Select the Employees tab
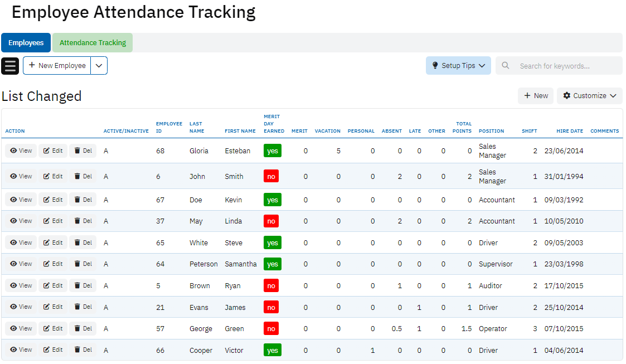 (26, 43)
